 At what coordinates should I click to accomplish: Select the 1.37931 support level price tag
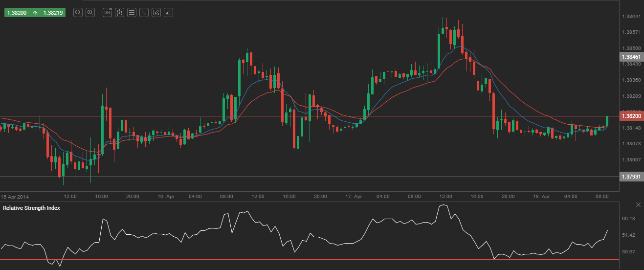coord(631,176)
